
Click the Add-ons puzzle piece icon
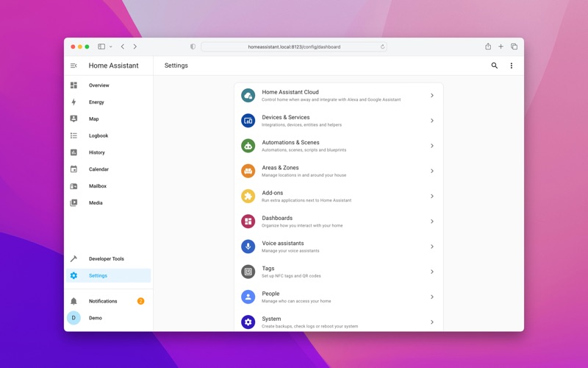point(248,196)
